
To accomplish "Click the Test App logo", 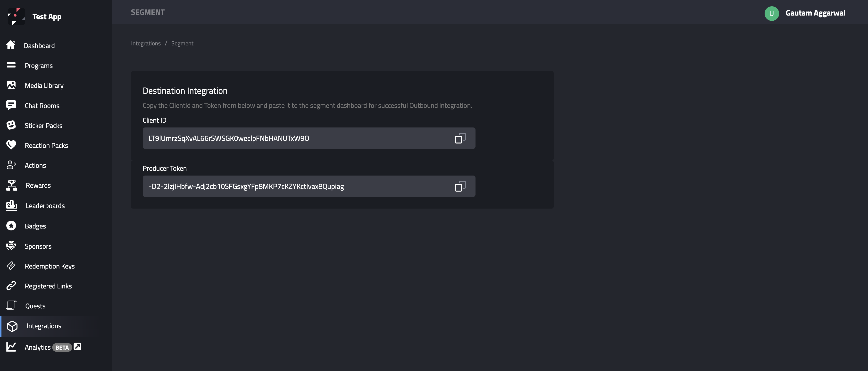I will (x=16, y=16).
